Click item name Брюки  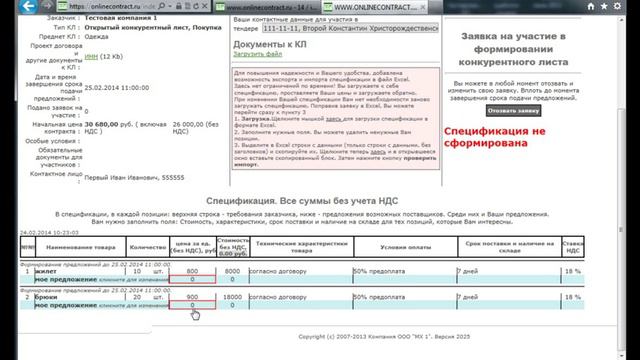coord(46,297)
